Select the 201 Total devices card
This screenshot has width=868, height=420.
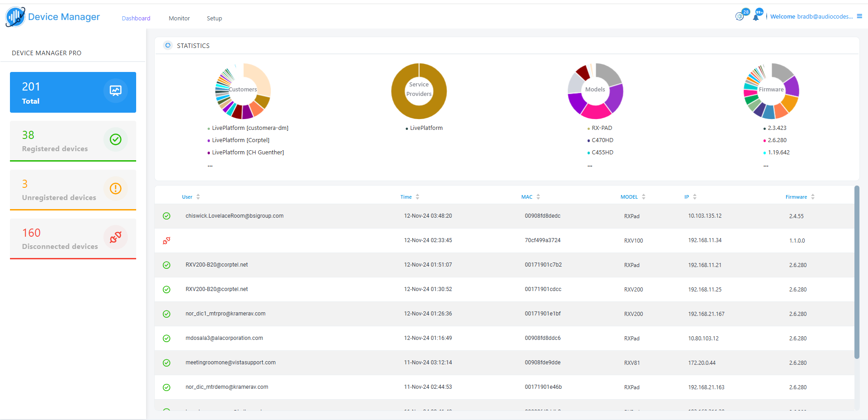73,92
